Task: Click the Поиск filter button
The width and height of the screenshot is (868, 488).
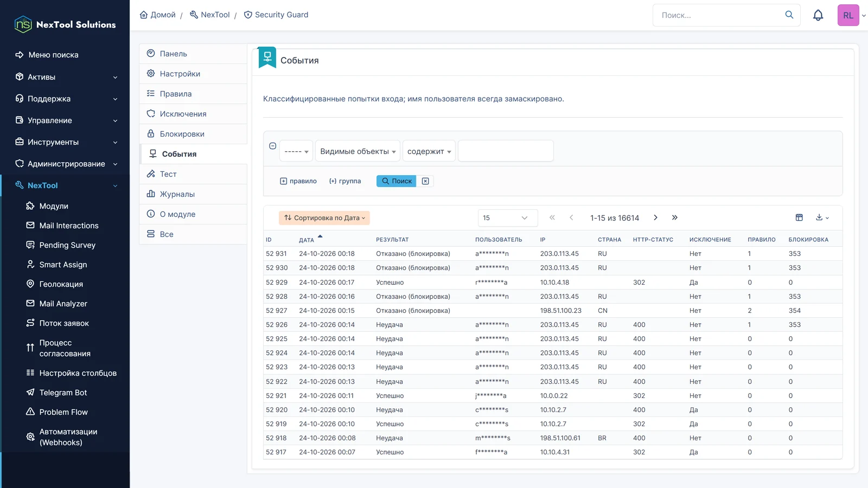Action: coord(397,181)
